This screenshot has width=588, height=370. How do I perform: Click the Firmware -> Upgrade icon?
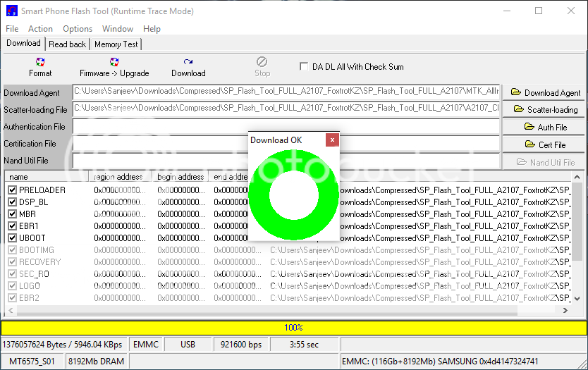[x=114, y=63]
